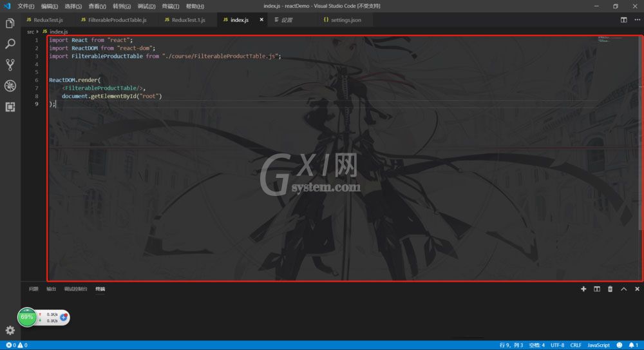
Task: Switch to the 设置 settings tab
Action: tap(287, 20)
